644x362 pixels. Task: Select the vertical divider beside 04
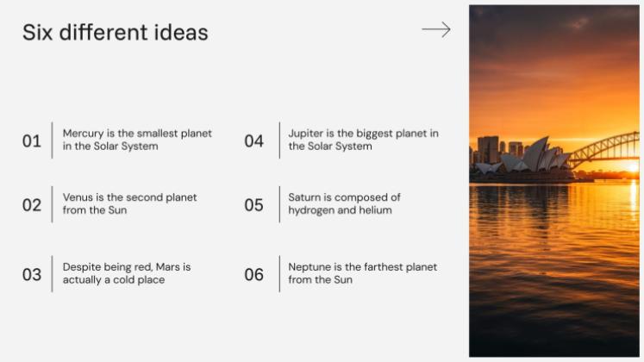tap(279, 140)
